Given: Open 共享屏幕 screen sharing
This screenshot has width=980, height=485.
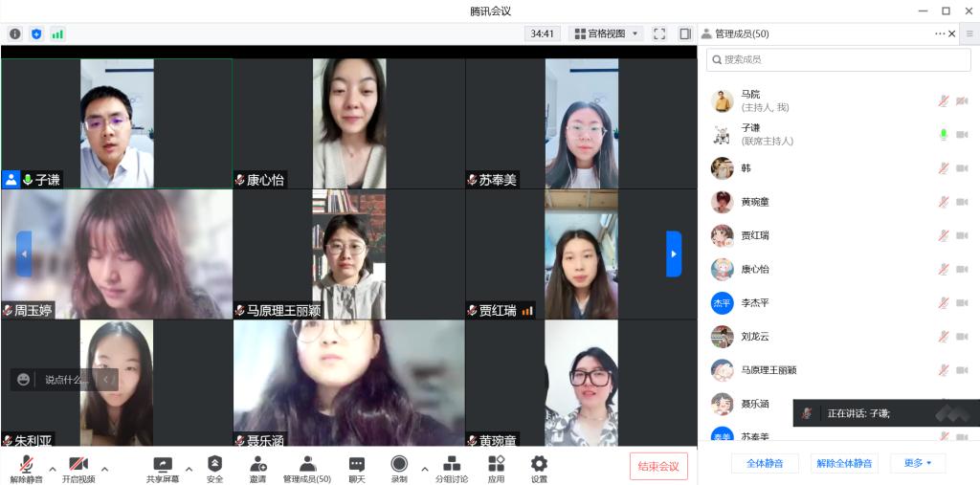Looking at the screenshot, I should [x=163, y=468].
